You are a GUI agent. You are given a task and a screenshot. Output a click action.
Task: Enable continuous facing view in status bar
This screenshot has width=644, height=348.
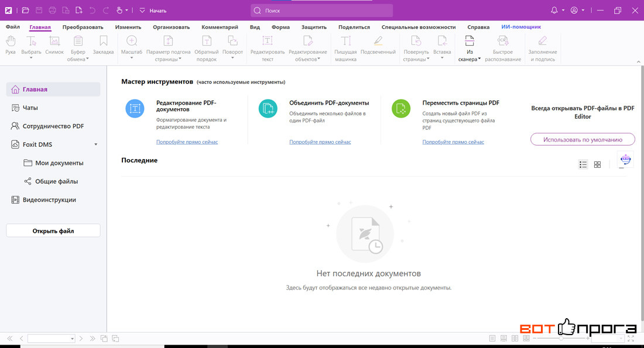tap(526, 339)
